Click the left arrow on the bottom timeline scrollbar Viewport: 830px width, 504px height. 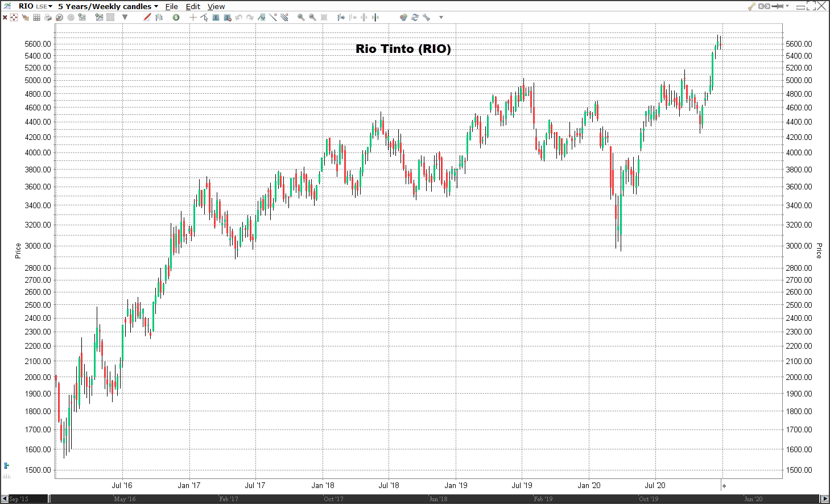point(5,499)
